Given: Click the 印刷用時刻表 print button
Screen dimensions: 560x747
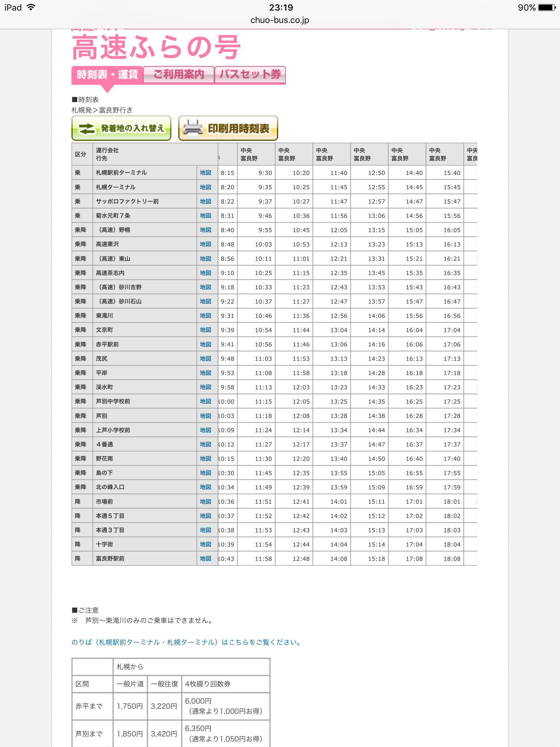Looking at the screenshot, I should pyautogui.click(x=228, y=128).
